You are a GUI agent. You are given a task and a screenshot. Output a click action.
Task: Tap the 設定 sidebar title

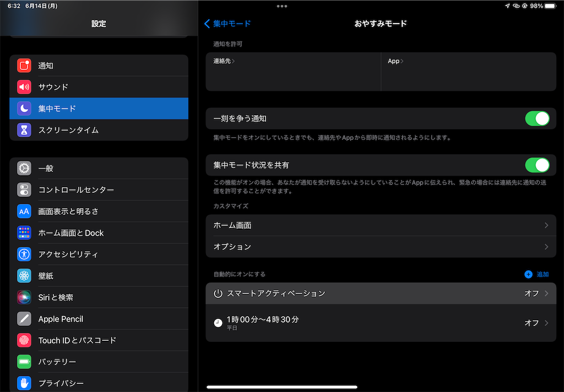click(99, 24)
